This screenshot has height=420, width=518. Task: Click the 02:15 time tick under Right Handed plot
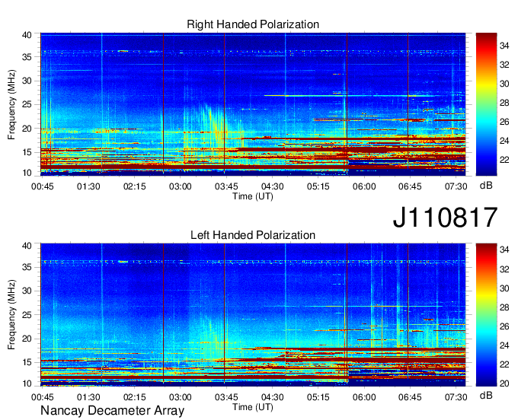coord(135,186)
